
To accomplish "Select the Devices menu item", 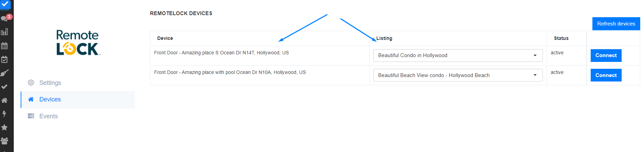I will tap(50, 99).
